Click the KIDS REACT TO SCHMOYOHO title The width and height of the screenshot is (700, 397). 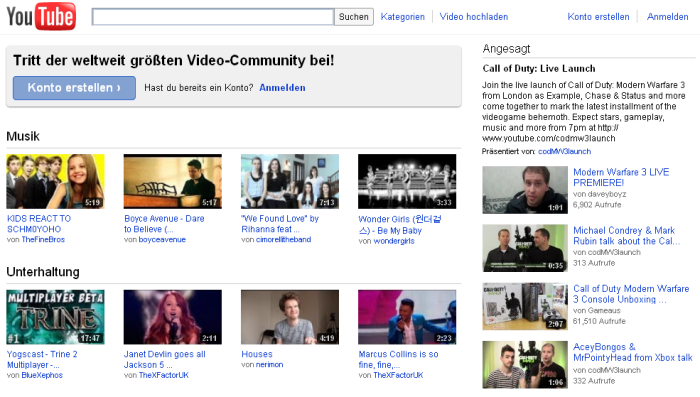click(x=39, y=224)
